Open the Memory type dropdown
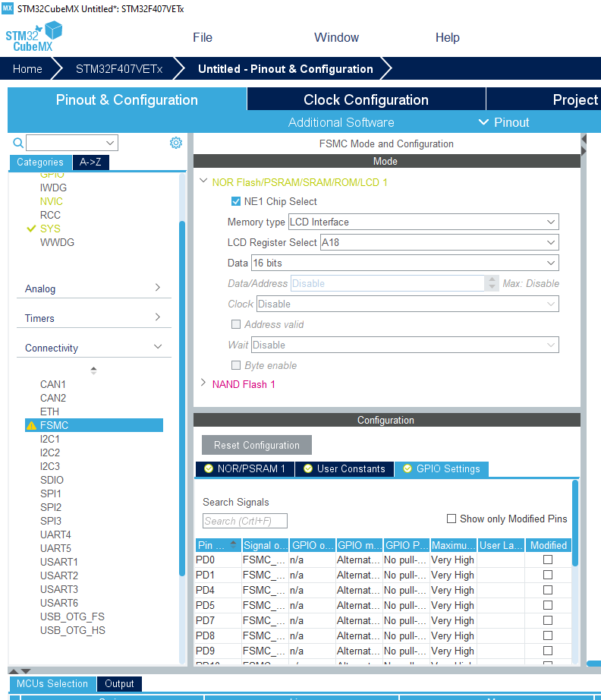 coord(423,222)
